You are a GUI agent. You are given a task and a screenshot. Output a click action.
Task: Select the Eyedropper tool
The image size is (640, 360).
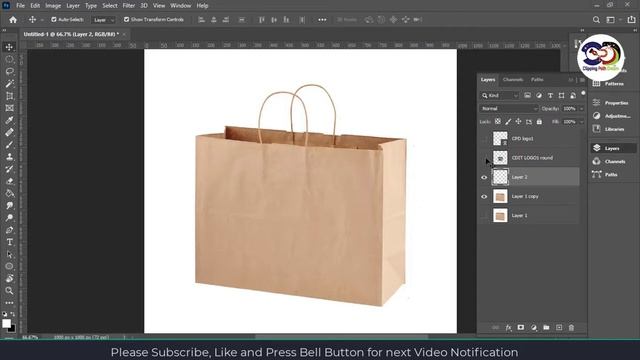(x=9, y=120)
